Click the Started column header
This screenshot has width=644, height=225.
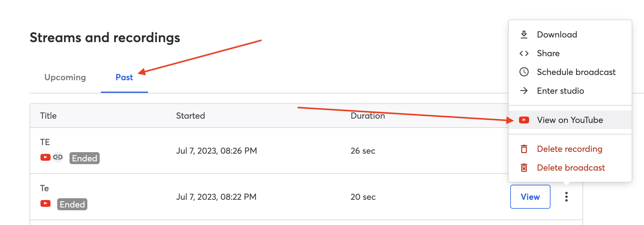click(x=190, y=116)
